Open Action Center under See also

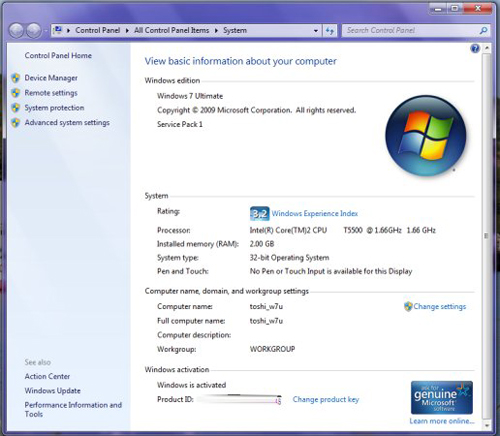pyautogui.click(x=47, y=376)
